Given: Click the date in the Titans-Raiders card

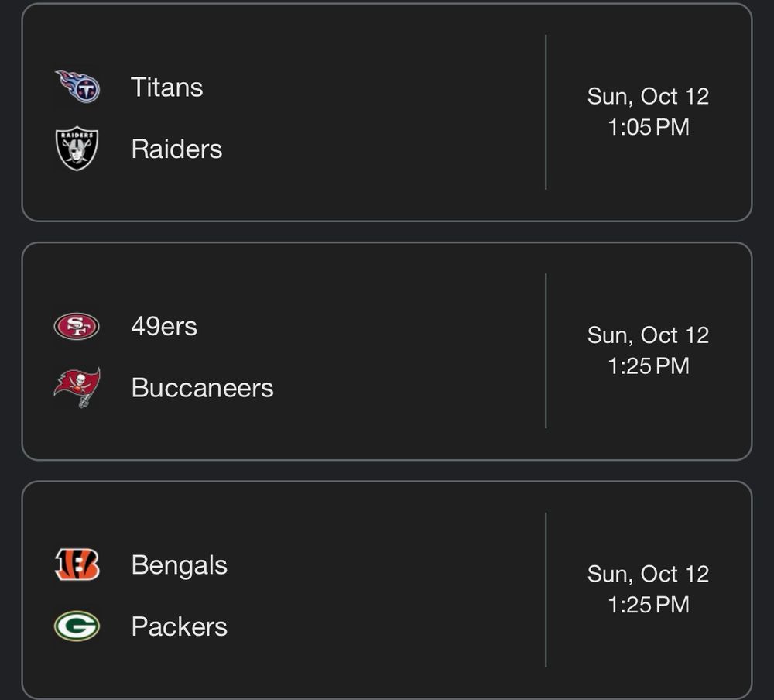Looking at the screenshot, I should click(648, 96).
